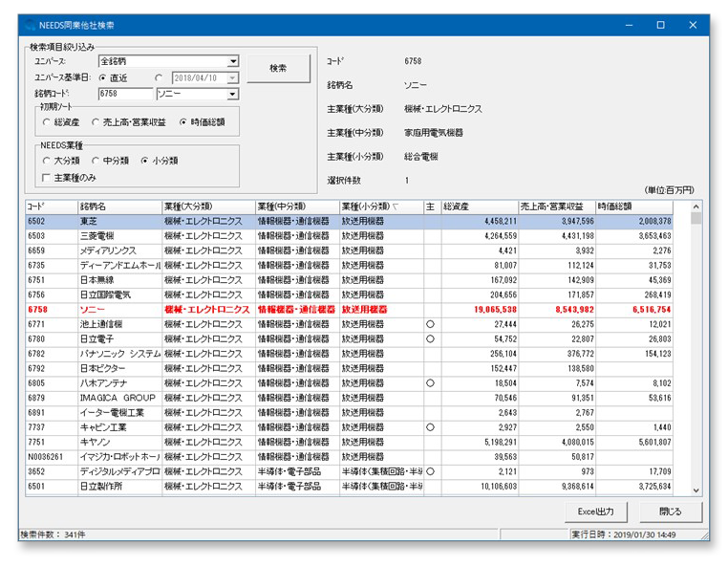Select the IMAGICA GROUP row
This screenshot has width=728, height=566.
(349, 399)
